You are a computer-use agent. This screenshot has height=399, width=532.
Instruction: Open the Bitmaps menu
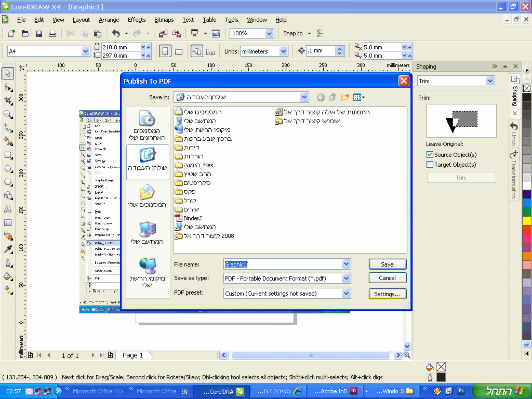(x=164, y=20)
